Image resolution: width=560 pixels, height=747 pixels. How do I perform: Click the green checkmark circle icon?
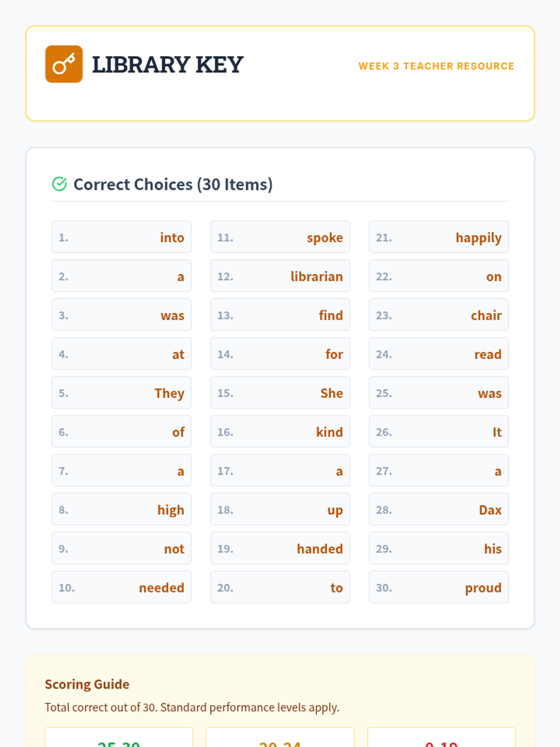[x=59, y=184]
